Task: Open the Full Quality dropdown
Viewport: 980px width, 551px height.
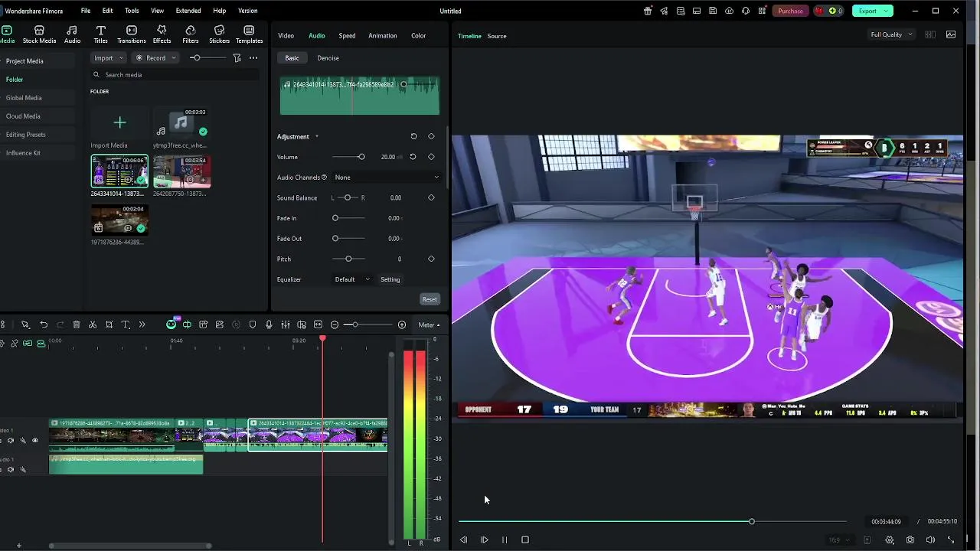Action: click(x=892, y=34)
